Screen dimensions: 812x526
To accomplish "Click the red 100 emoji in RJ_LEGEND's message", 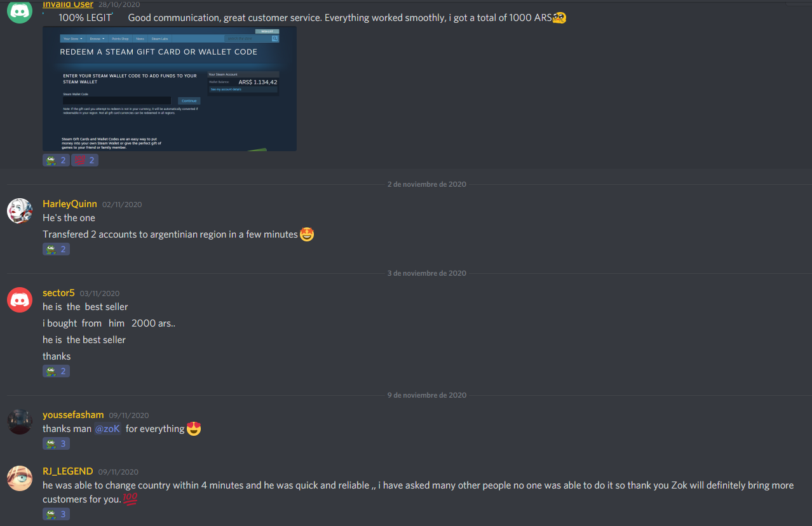I will pyautogui.click(x=130, y=499).
